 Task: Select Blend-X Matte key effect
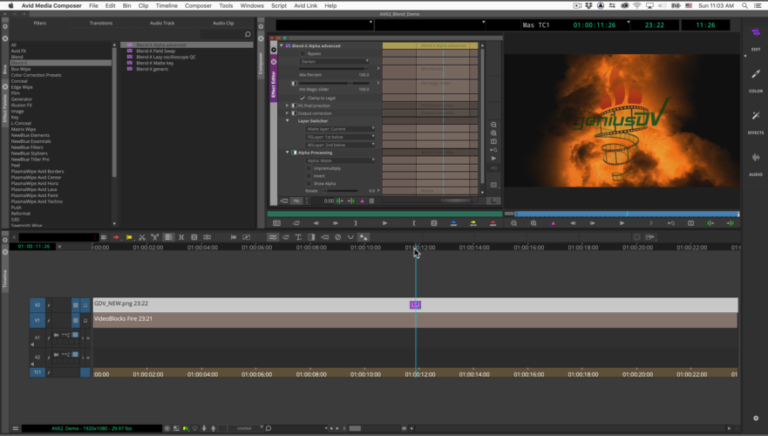click(x=155, y=63)
